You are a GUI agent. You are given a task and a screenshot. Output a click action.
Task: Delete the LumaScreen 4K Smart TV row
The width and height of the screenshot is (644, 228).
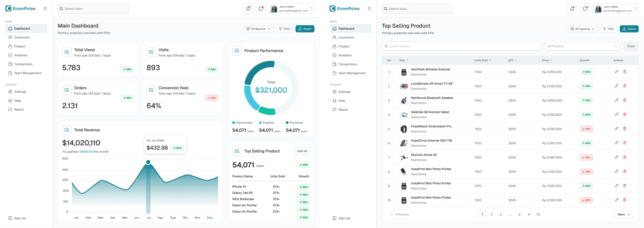pos(625,86)
